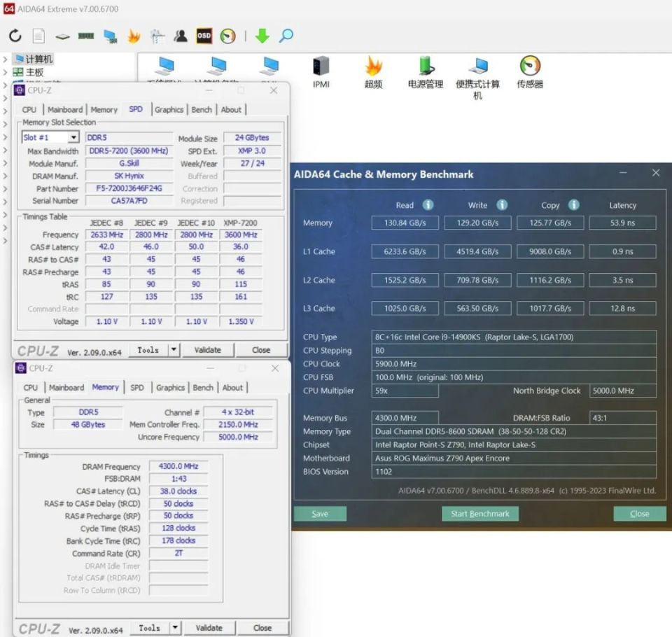Click Validate in upper CPU-Z window
This screenshot has width=672, height=637.
(x=208, y=350)
